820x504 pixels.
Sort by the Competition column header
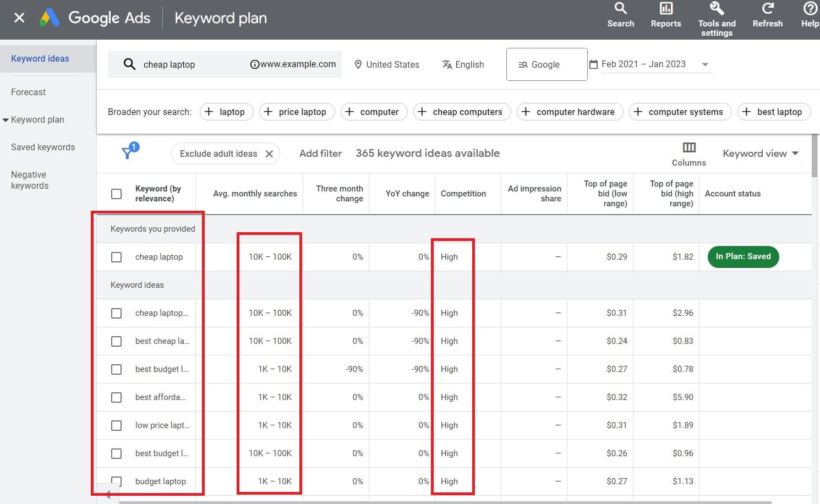point(463,194)
